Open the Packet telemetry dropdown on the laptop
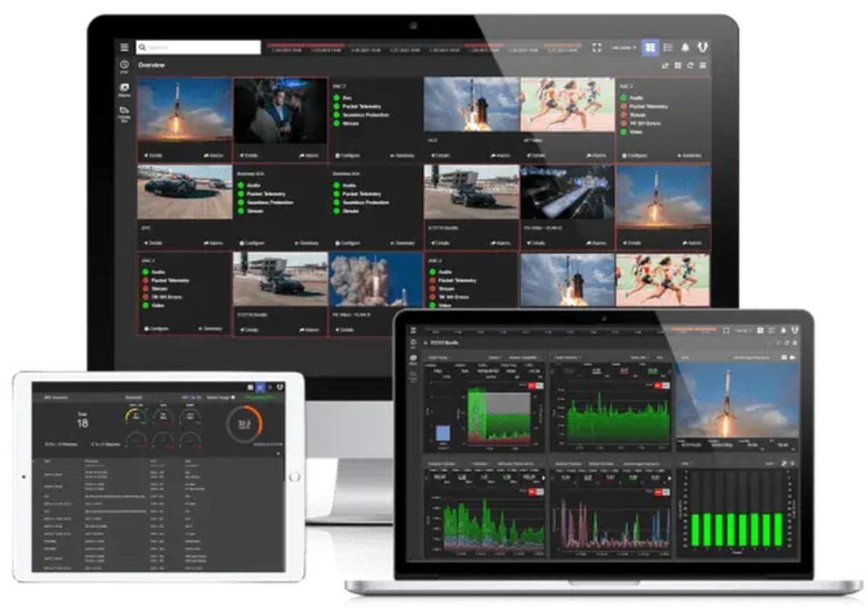868x613 pixels. [567, 358]
